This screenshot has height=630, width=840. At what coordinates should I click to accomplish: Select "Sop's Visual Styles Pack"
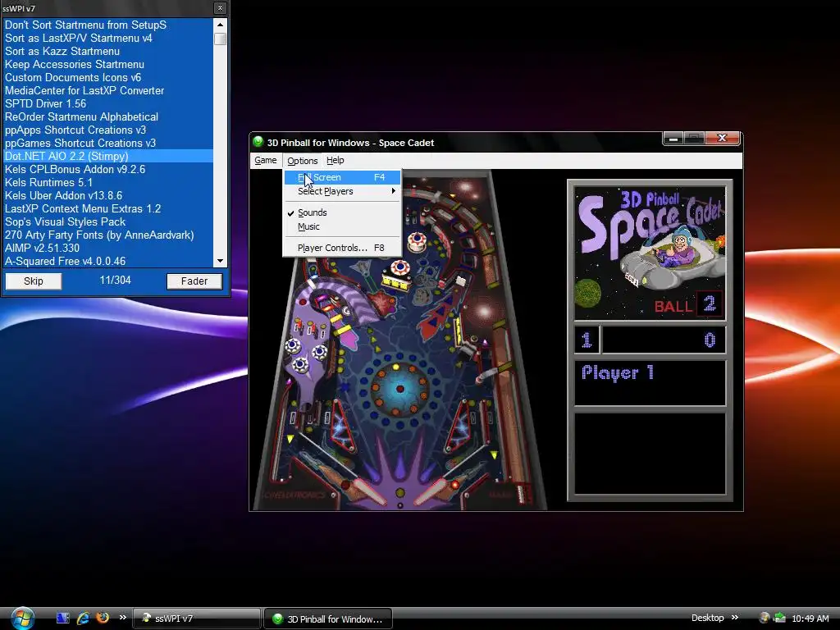108,221
